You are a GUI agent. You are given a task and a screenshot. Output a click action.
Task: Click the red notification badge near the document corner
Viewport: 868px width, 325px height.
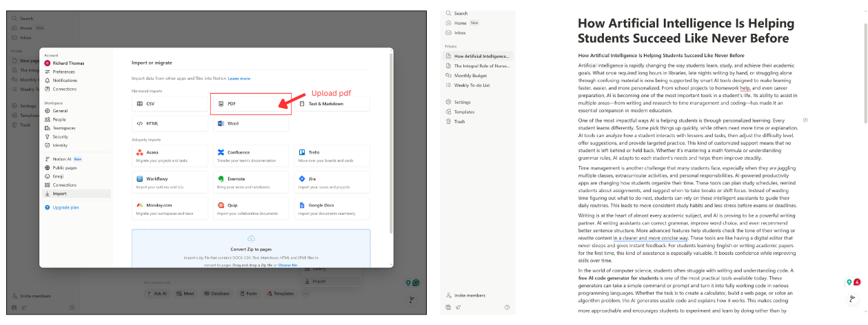point(857,282)
